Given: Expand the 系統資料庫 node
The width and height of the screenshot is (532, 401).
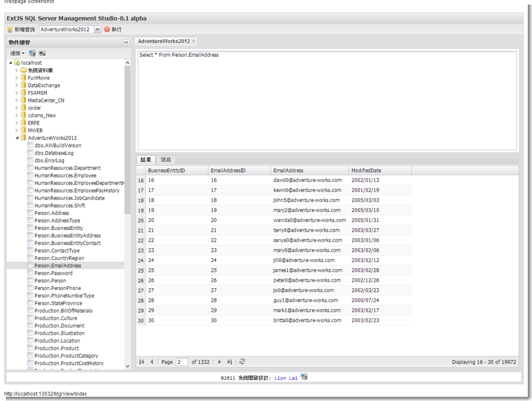Looking at the screenshot, I should click(17, 70).
